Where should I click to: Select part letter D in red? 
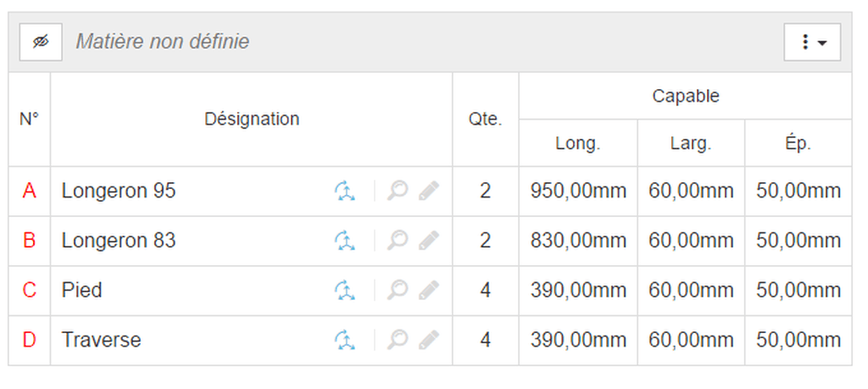[30, 340]
